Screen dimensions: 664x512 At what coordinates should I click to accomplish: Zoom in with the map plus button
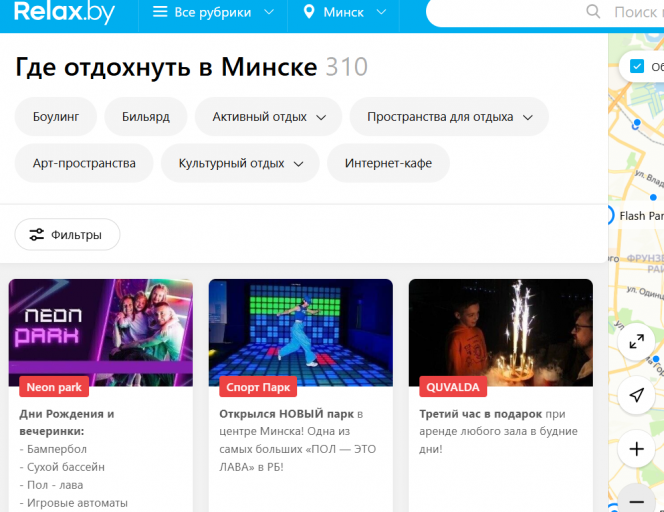[x=636, y=449]
